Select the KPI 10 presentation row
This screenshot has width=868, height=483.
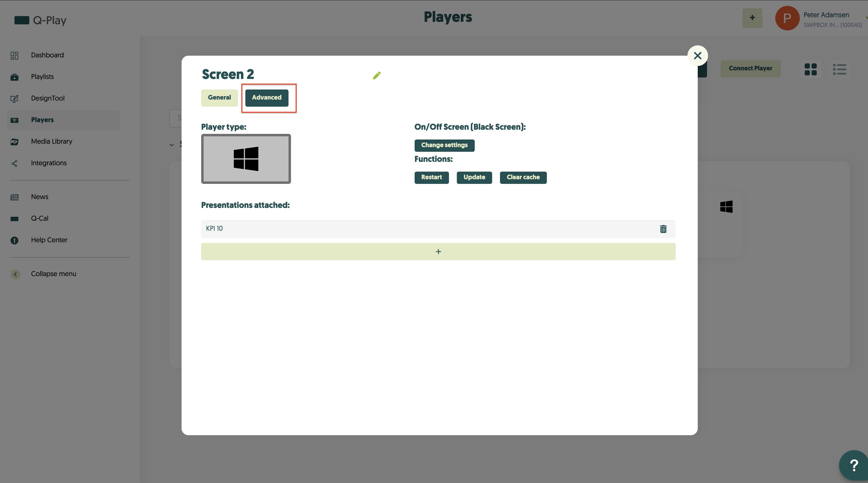[438, 229]
